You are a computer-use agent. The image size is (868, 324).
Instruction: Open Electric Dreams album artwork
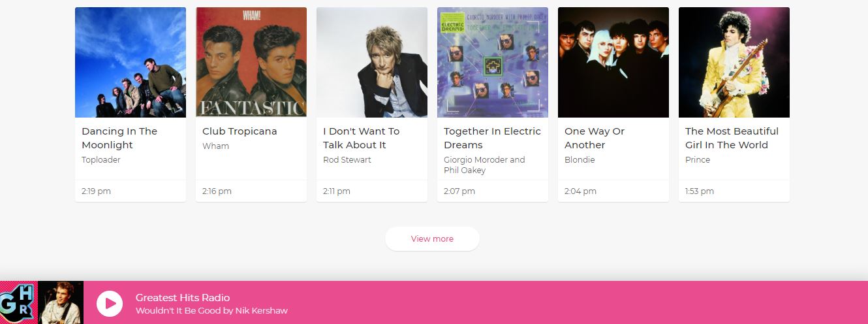pyautogui.click(x=493, y=62)
